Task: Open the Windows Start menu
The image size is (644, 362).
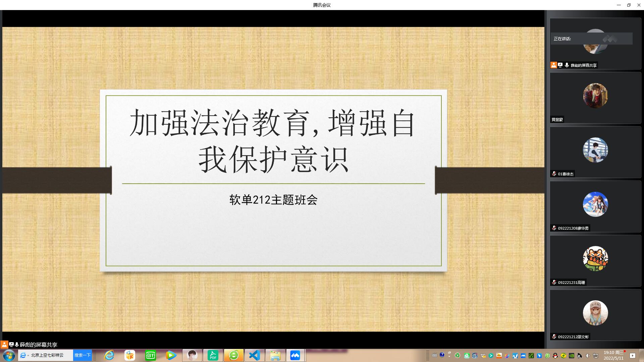Action: point(9,355)
